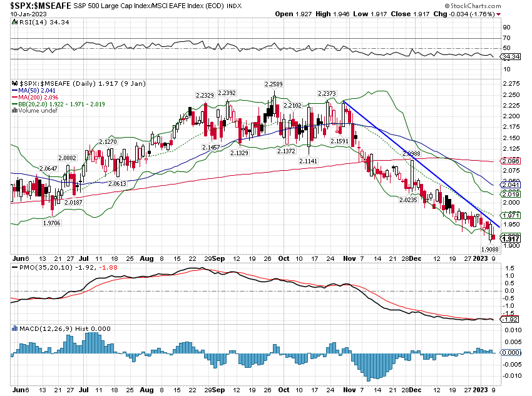The width and height of the screenshot is (532, 396).
Task: Click the 1.9088 lowest price label
Action: pyautogui.click(x=490, y=249)
